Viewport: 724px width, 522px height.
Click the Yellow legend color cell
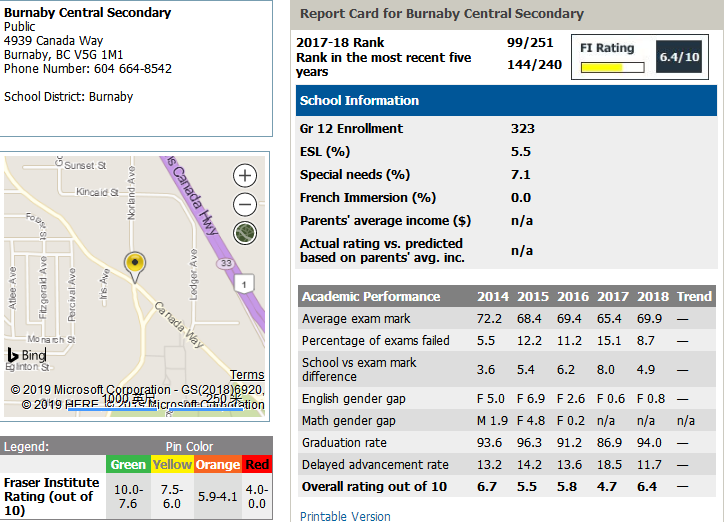point(171,464)
